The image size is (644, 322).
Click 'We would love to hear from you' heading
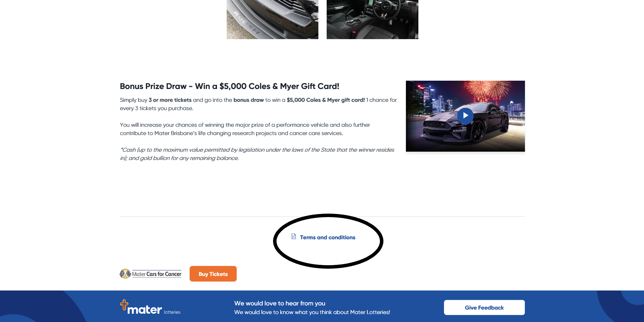point(280,303)
